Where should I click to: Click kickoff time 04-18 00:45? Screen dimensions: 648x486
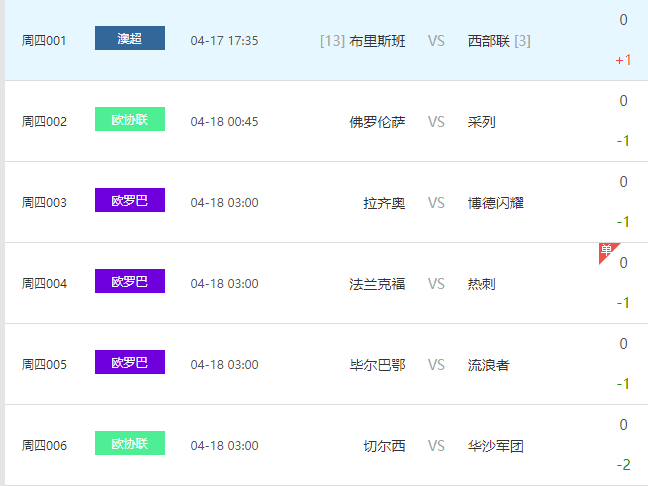tap(224, 122)
